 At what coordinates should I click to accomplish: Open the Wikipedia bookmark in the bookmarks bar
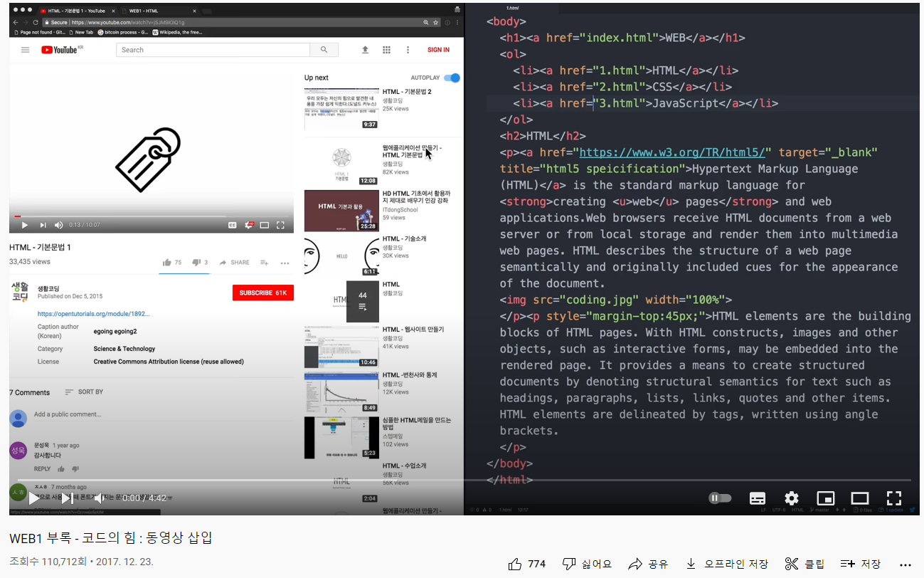(x=177, y=32)
